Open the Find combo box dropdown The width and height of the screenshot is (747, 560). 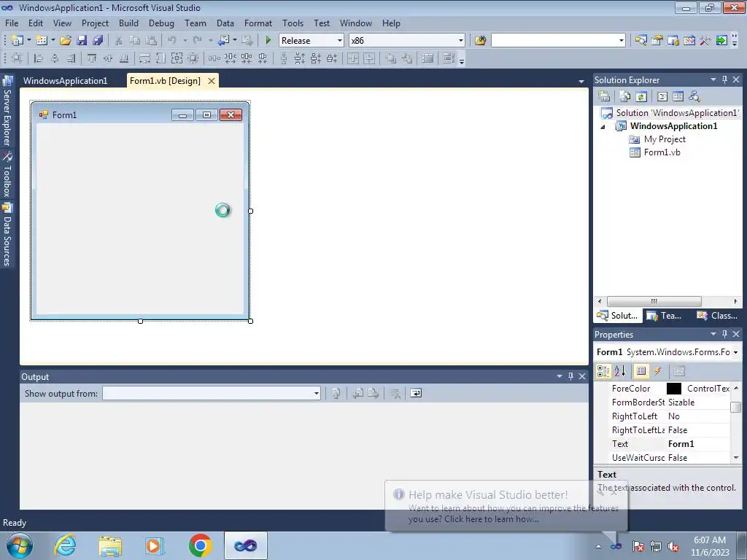click(622, 41)
